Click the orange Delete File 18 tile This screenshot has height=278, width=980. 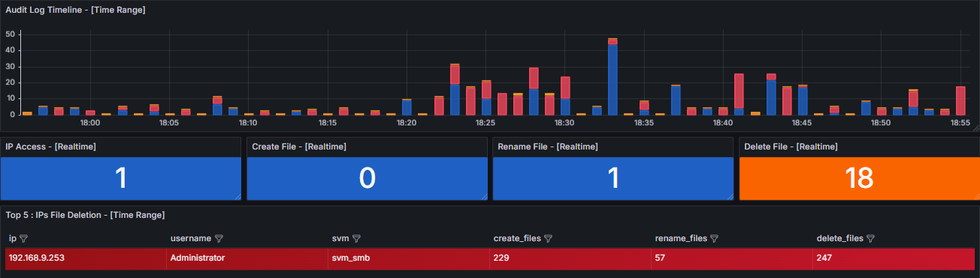click(x=859, y=178)
